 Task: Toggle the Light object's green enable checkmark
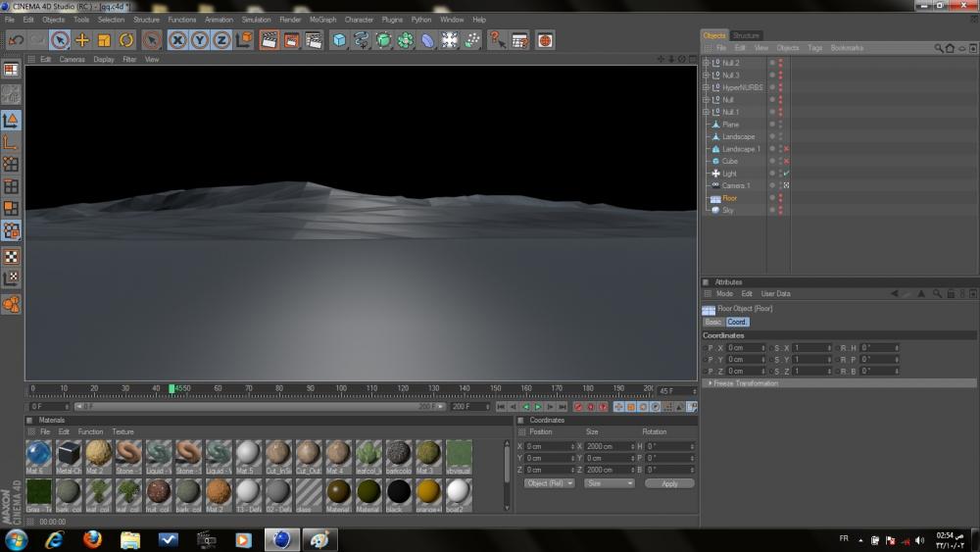click(x=786, y=174)
